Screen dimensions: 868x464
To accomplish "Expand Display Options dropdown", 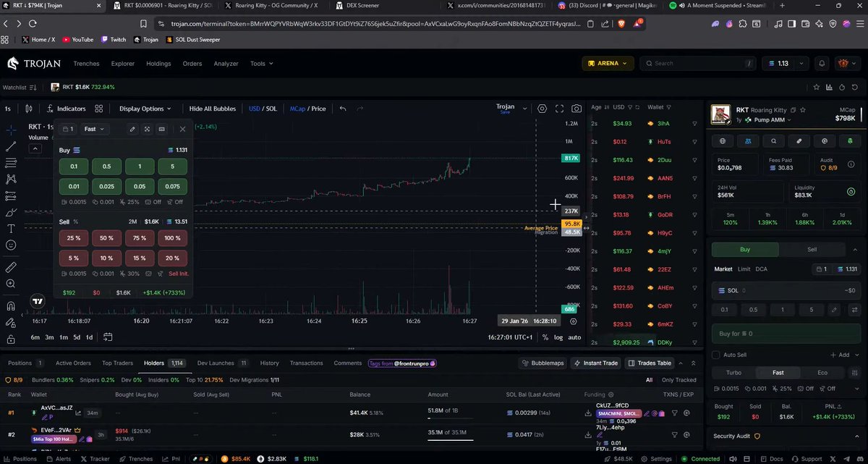I will pos(145,109).
